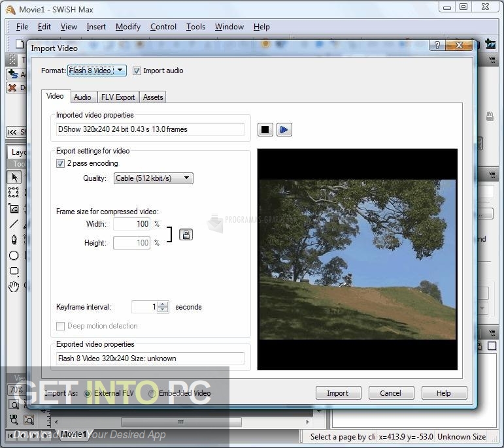Choose the transform tool in toolbox
The width and height of the screenshot is (504, 448).
[x=14, y=208]
